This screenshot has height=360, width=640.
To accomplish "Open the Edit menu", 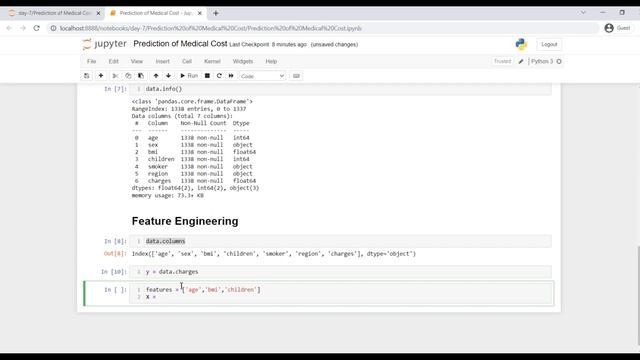I will point(113,61).
